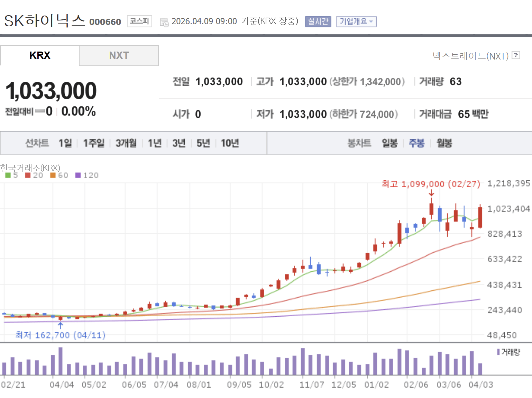Click the 최고 1,099,000 (02/27) high marker
The image size is (532, 398).
(431, 184)
